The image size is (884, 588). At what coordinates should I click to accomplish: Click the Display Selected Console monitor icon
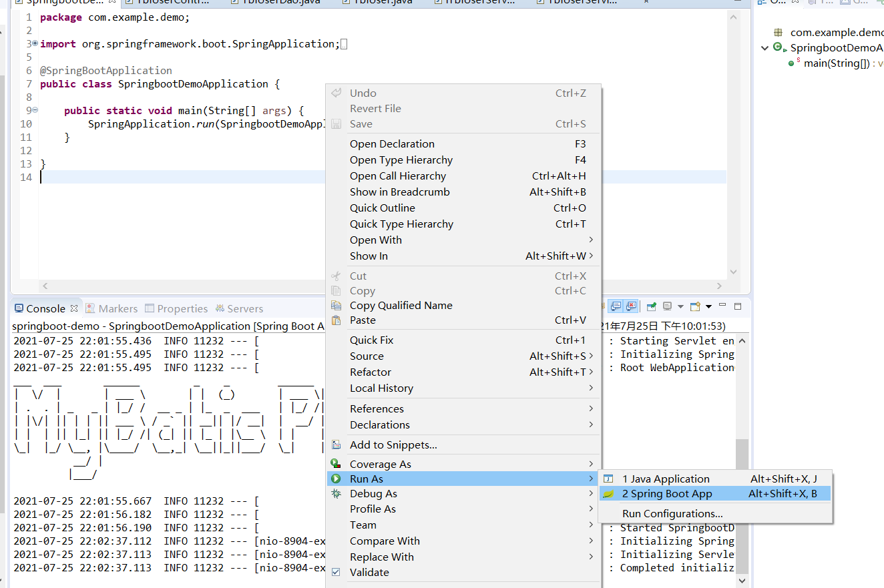tap(667, 306)
